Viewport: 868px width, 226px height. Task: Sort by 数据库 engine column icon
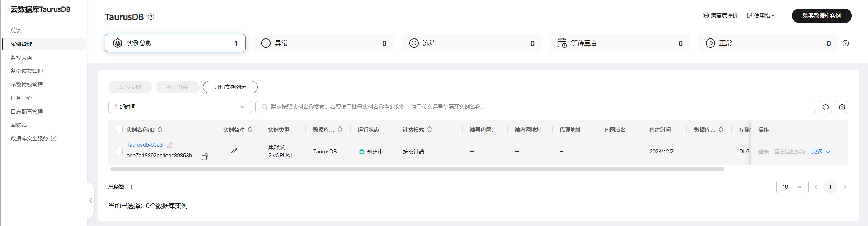pyautogui.click(x=340, y=129)
